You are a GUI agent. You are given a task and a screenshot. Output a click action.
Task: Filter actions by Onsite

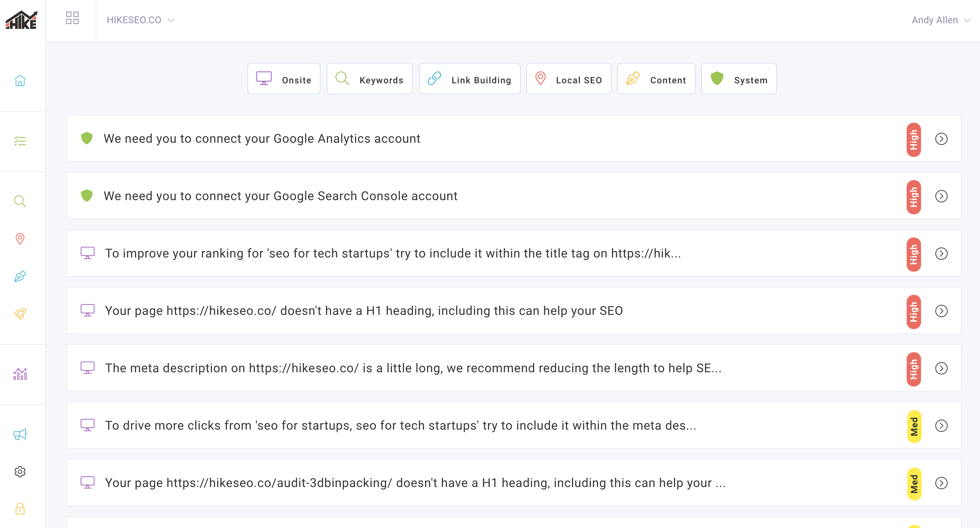click(284, 79)
